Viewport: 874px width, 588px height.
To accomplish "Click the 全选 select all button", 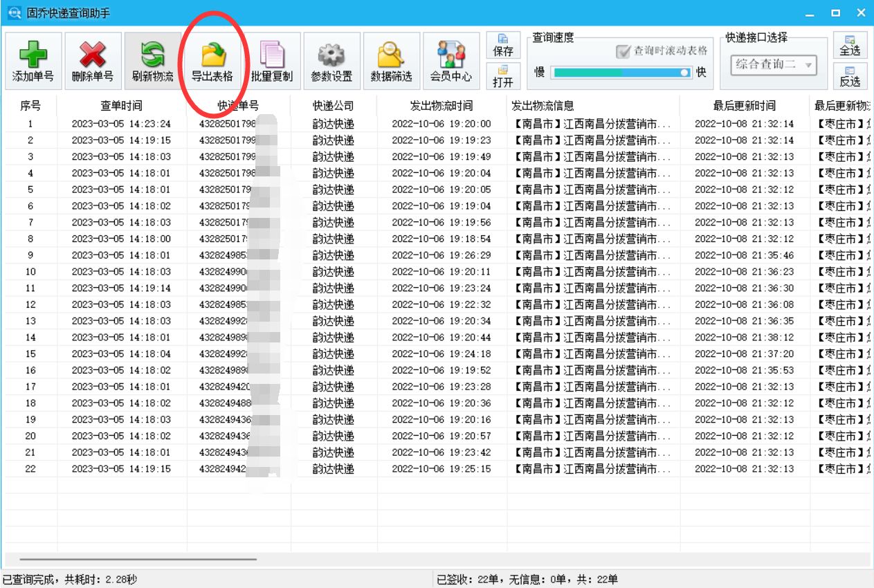I will click(x=851, y=44).
